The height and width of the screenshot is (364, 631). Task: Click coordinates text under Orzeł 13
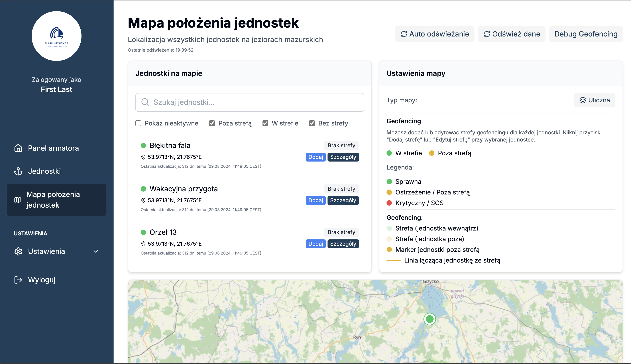[x=175, y=244]
